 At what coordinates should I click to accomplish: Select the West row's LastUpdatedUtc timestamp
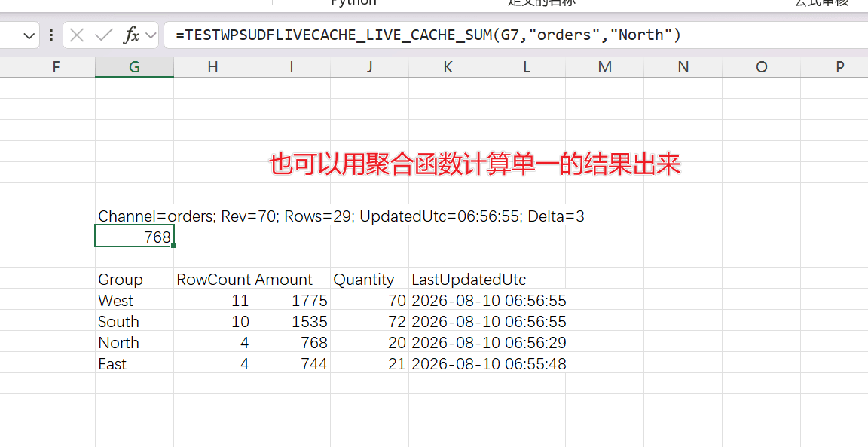[448, 300]
